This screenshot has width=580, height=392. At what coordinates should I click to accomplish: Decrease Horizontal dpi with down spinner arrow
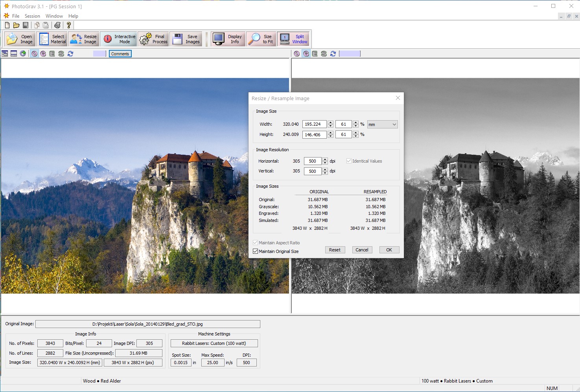tap(325, 163)
